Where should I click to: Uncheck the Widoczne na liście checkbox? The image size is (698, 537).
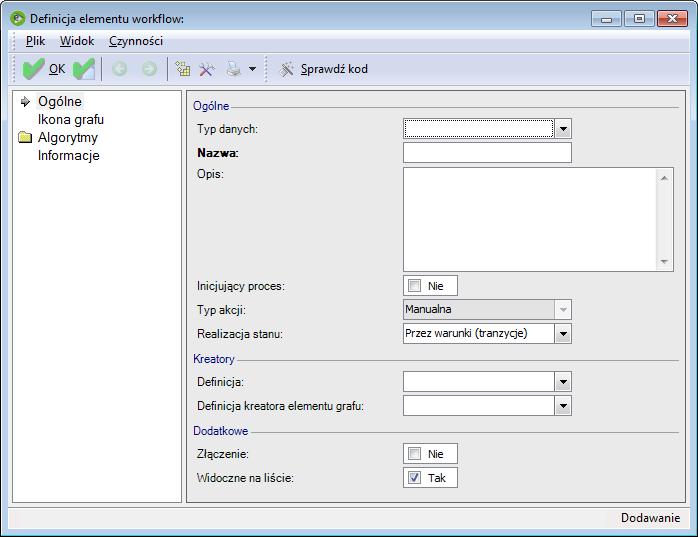pyautogui.click(x=414, y=478)
